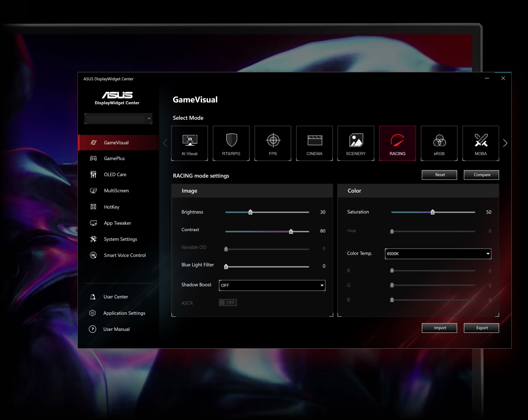Click the App Tweaker monitor icon
Screen dimensions: 528x420
(93, 223)
